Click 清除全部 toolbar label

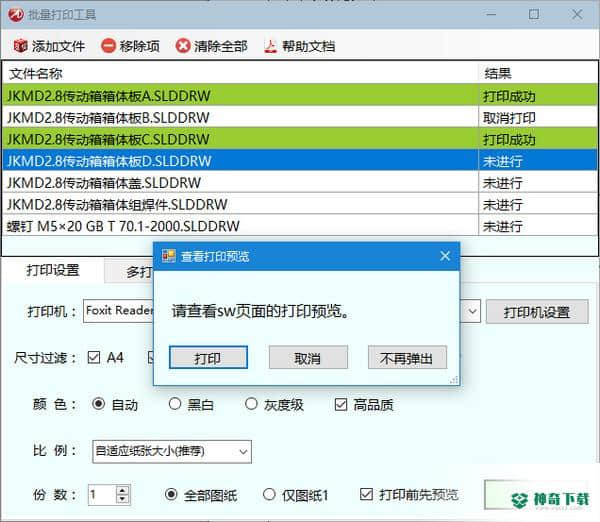[x=220, y=46]
